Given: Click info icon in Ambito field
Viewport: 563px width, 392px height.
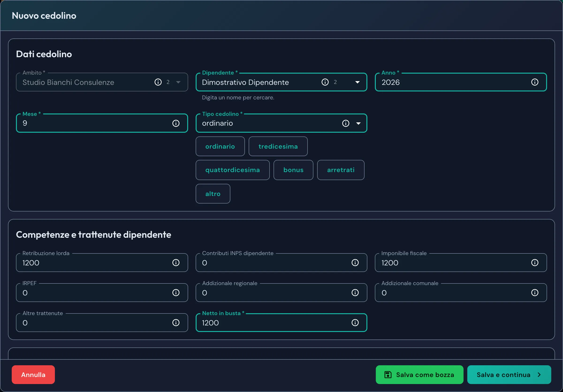Looking at the screenshot, I should 158,82.
